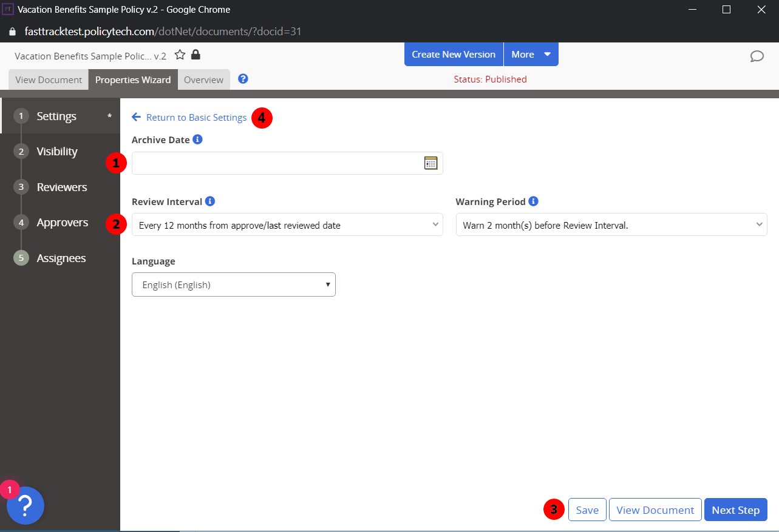Open the Language selection dropdown
This screenshot has height=532, width=779.
pyautogui.click(x=233, y=284)
